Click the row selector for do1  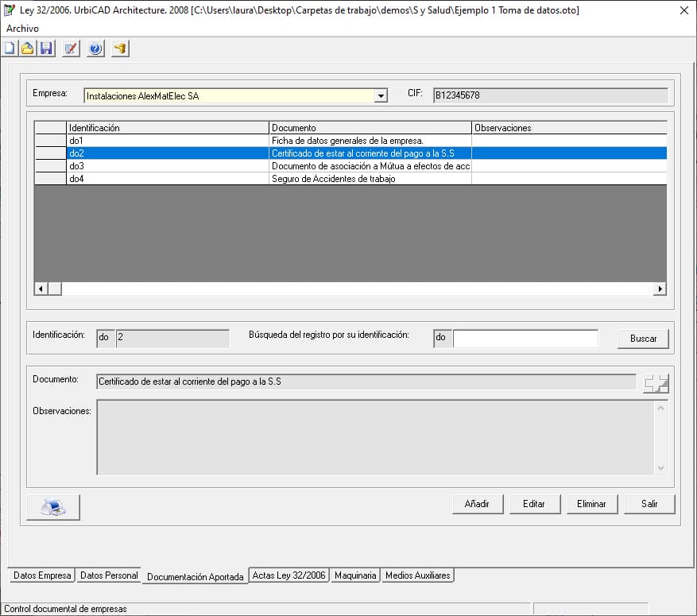click(50, 141)
